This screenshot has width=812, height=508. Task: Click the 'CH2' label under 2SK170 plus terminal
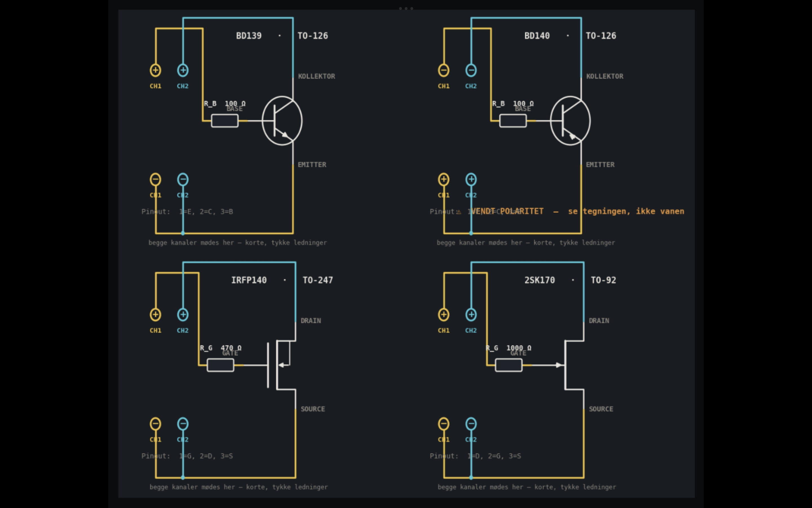471,330
